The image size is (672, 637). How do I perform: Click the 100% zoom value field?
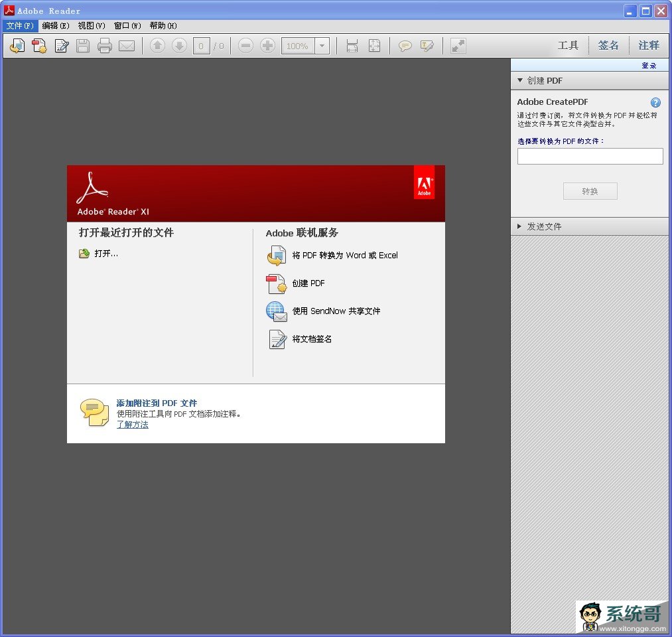[298, 46]
